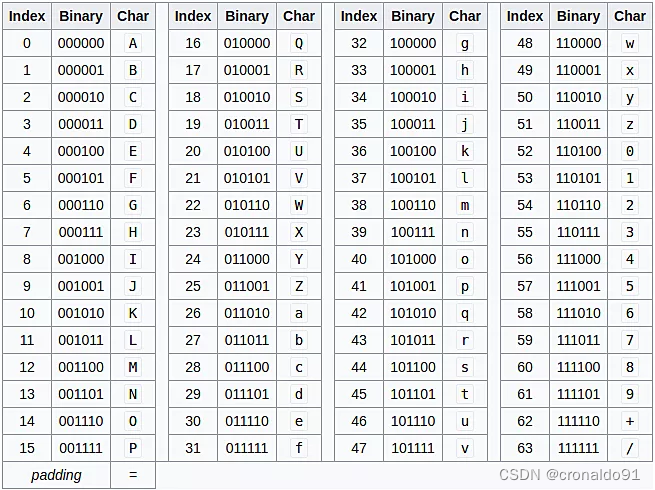Select the lowercase 'q' character cell
Image resolution: width=655 pixels, height=490 pixels.
tap(465, 313)
